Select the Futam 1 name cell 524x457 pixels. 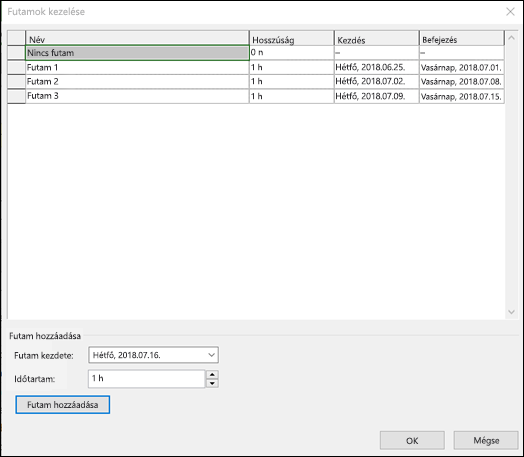click(137, 67)
